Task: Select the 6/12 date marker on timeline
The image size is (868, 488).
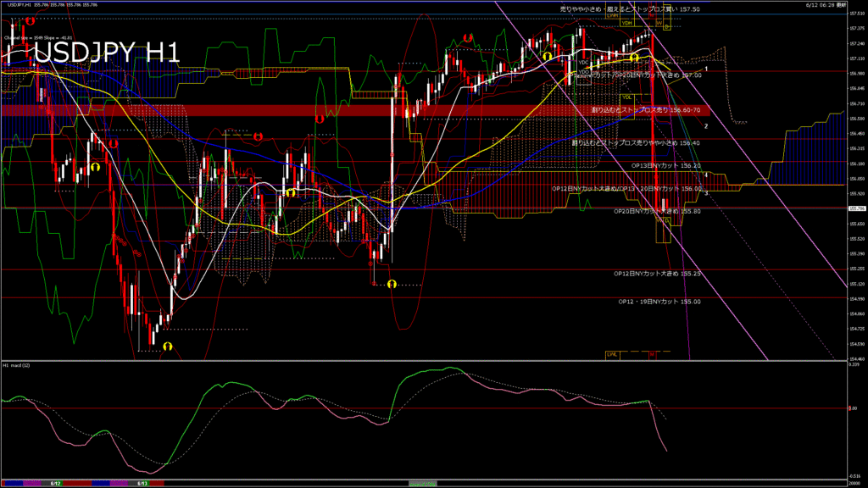Action: (55, 484)
